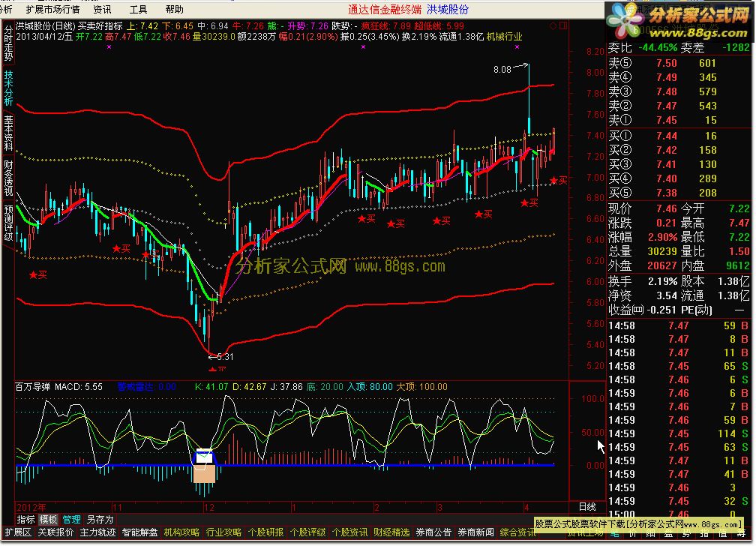Viewport: 756px width, 546px height.
Task: Click the diamond icon above the price axis
Action: click(553, 25)
